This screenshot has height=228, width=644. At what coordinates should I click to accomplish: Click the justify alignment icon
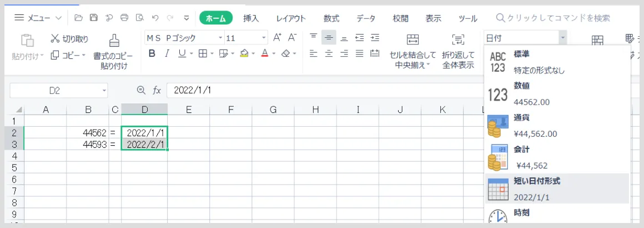(360, 53)
